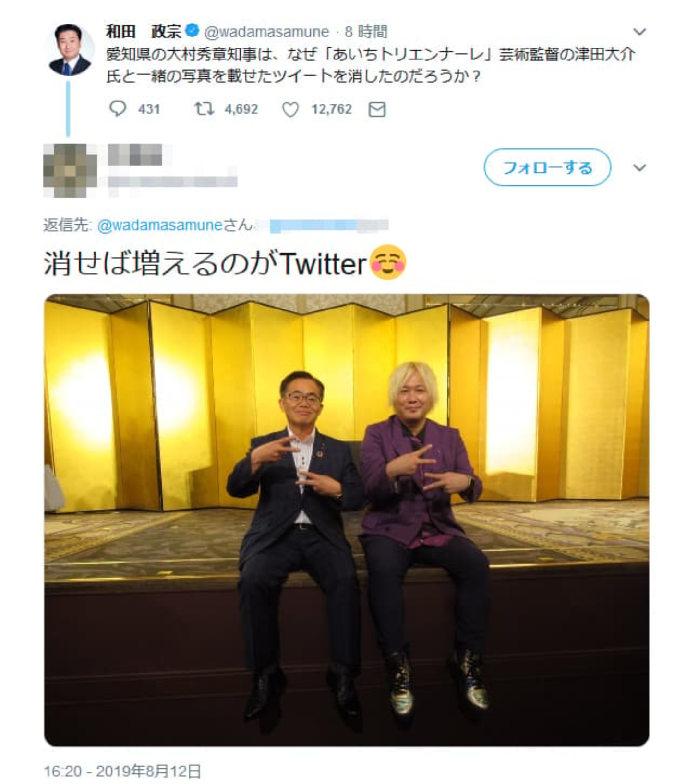Click the envelope direct message icon
Image resolution: width=686 pixels, height=784 pixels.
point(377,109)
